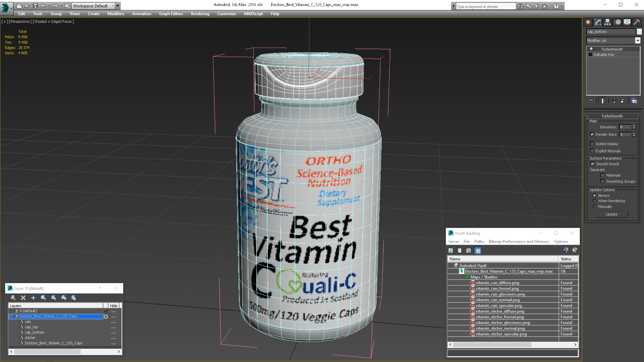This screenshot has height=362, width=644.
Task: Open the quick access toolbar customize arrow
Action: pyautogui.click(x=118, y=6)
